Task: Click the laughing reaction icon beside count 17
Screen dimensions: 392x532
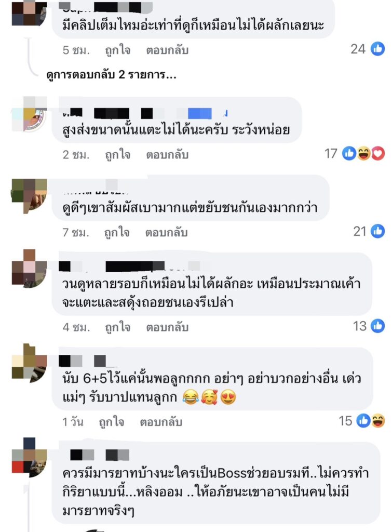Action: tap(363, 154)
